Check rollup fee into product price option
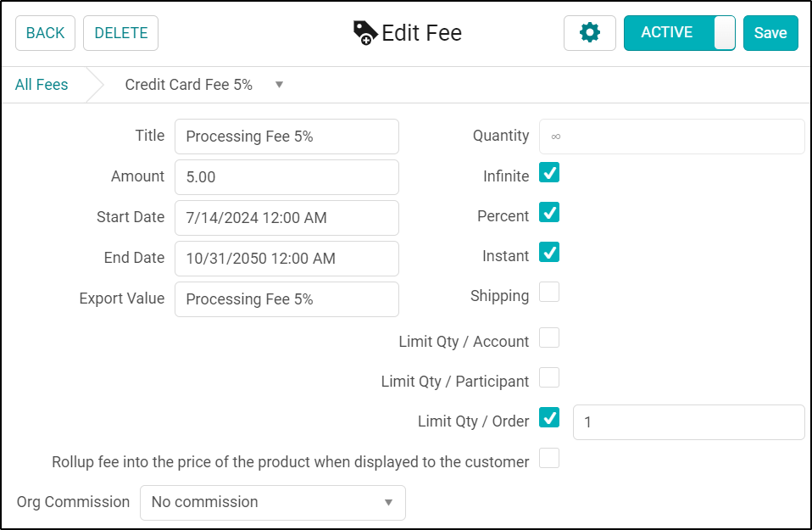The height and width of the screenshot is (530, 812). click(549, 457)
